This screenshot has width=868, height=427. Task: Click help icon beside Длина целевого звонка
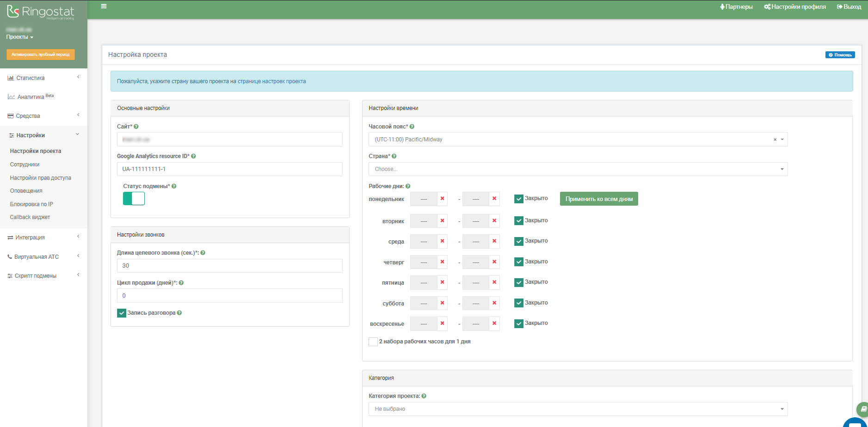[x=203, y=253]
